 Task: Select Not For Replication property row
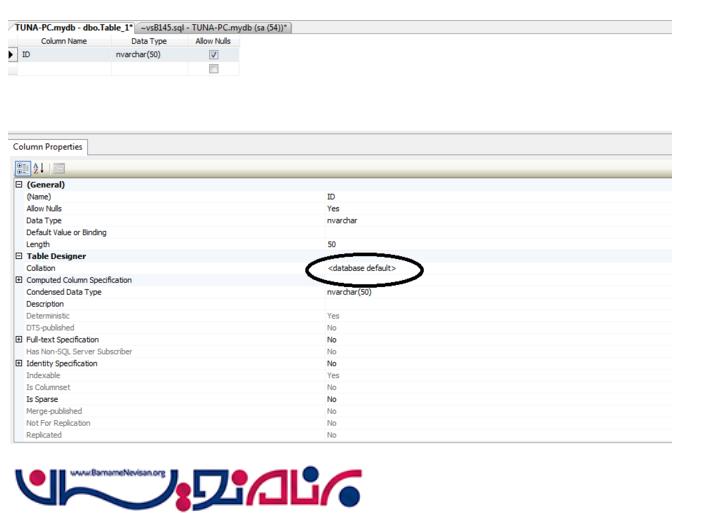(58, 423)
